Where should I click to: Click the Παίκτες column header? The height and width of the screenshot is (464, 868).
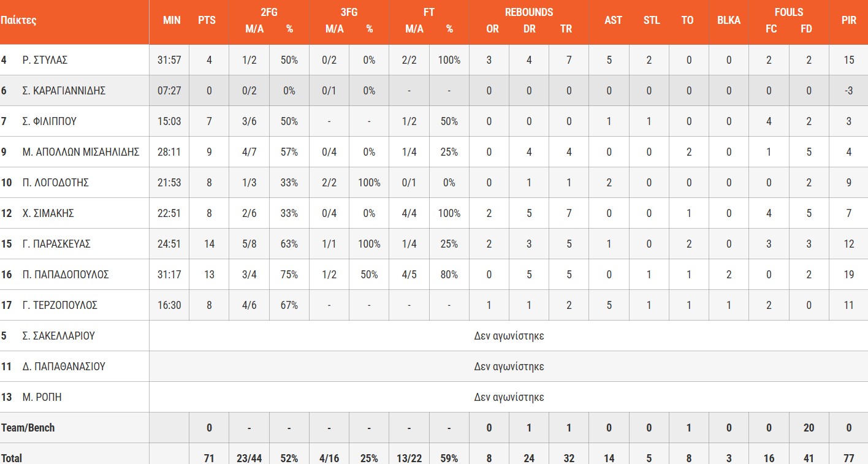tap(18, 20)
